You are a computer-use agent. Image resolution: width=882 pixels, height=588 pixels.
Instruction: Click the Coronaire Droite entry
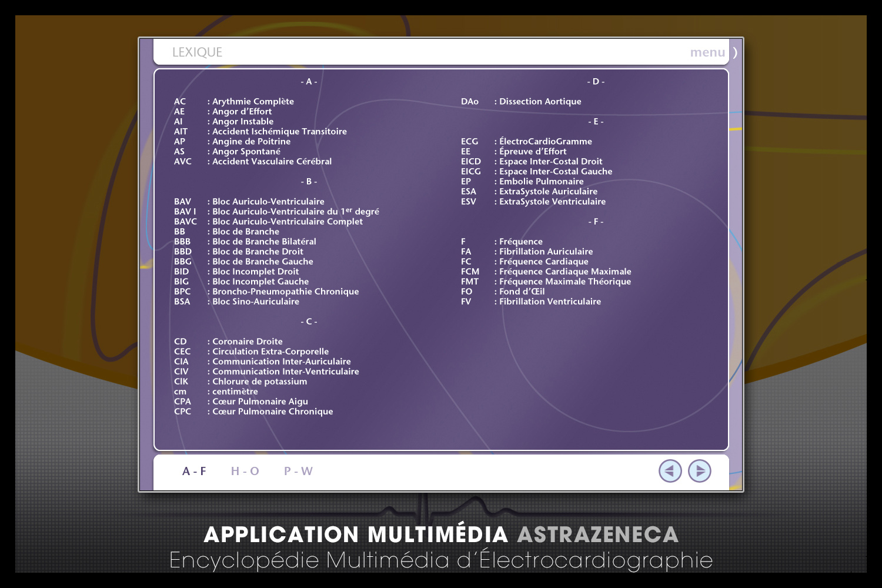[247, 342]
